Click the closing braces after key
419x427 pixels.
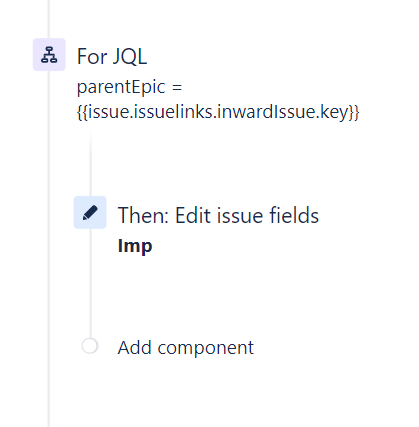point(354,112)
